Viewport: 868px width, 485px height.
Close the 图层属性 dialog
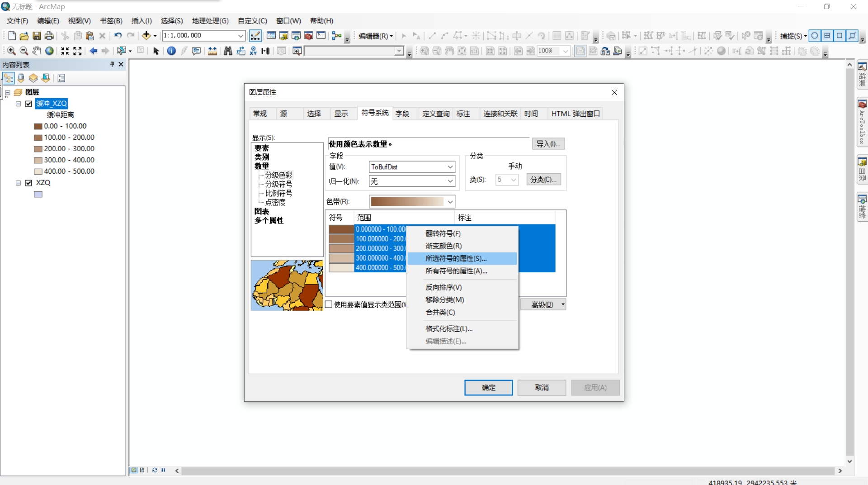click(x=614, y=92)
